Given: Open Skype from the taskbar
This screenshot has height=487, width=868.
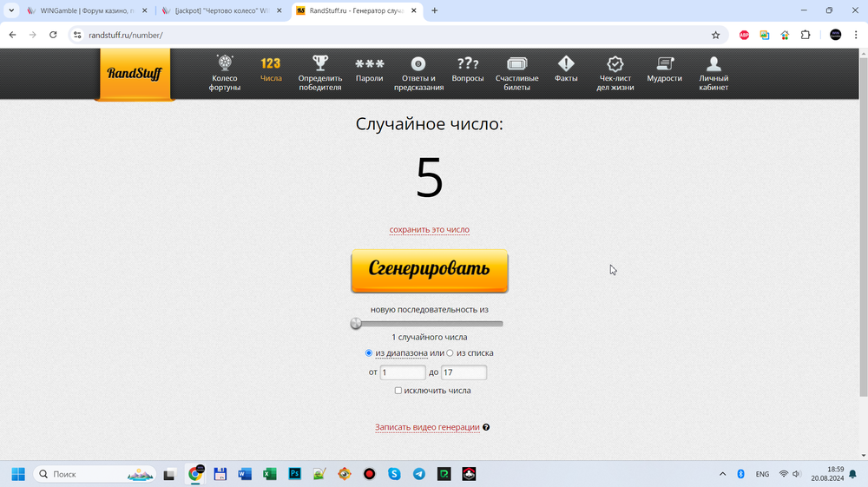Looking at the screenshot, I should (x=394, y=474).
